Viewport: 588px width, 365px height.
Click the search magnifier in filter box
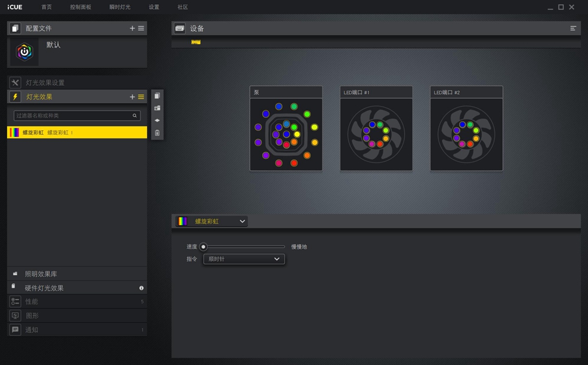tap(135, 116)
